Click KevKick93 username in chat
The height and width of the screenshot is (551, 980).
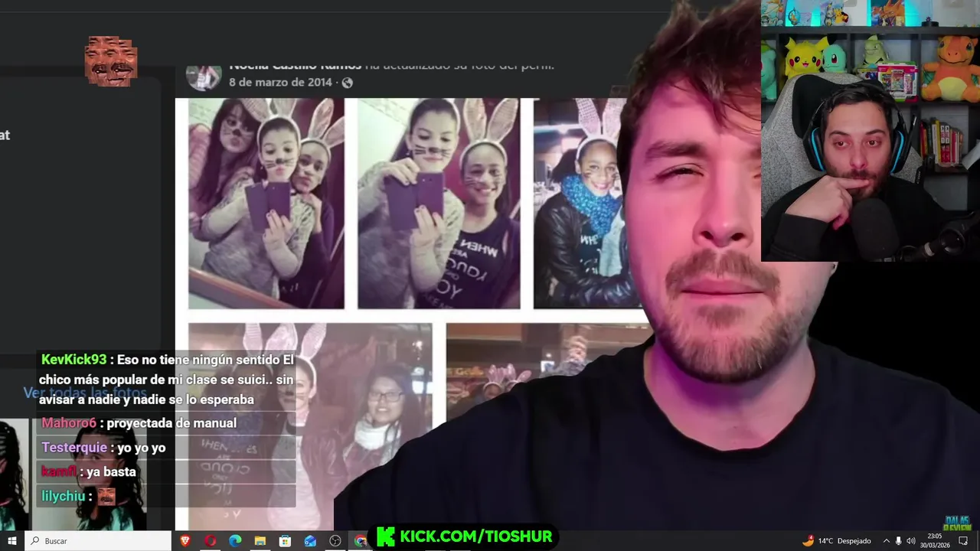point(73,360)
